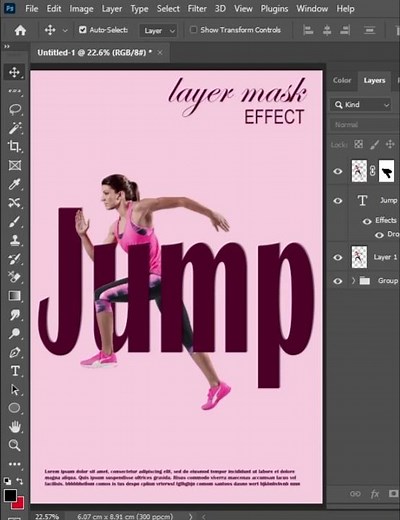This screenshot has height=520, width=400.
Task: Select the Eraser tool
Action: (x=14, y=277)
